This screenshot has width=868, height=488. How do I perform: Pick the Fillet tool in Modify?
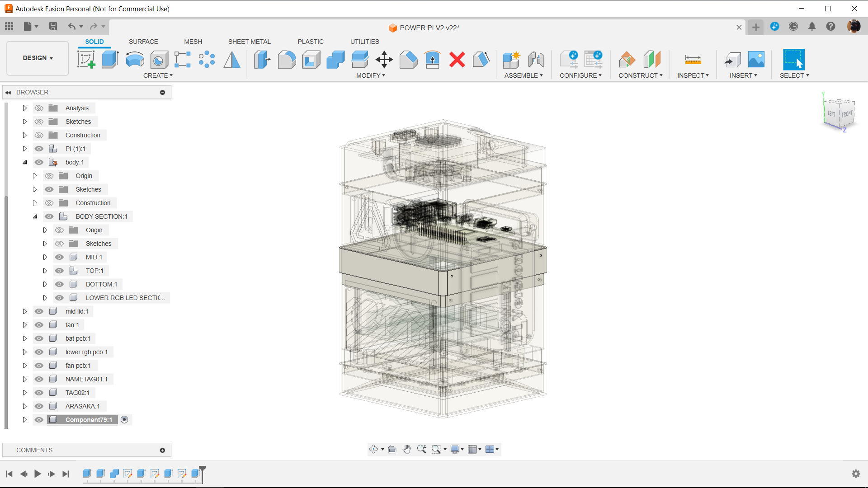click(x=287, y=59)
